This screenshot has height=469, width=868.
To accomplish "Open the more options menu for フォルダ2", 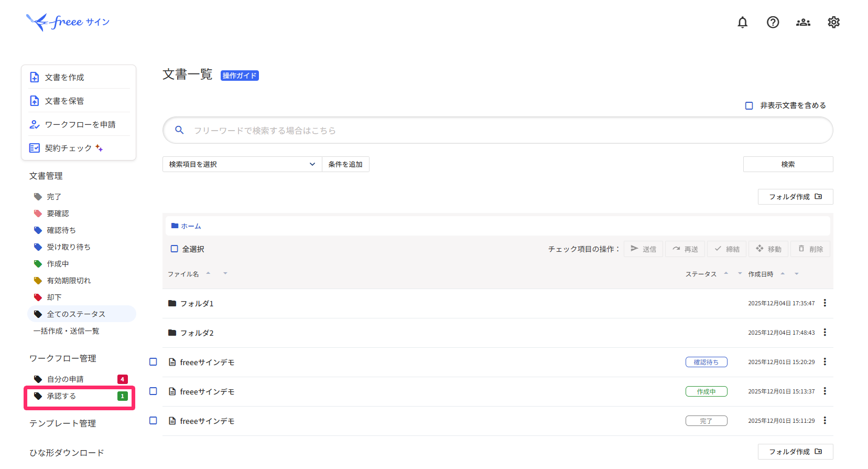I will (x=825, y=332).
